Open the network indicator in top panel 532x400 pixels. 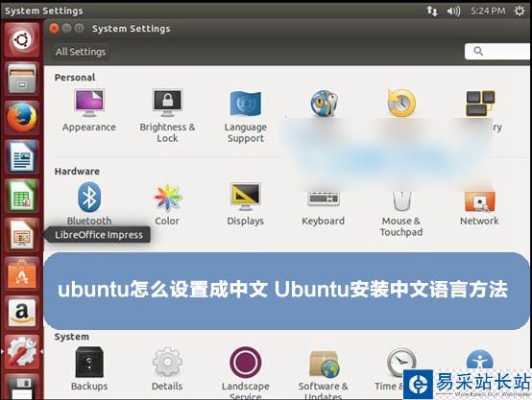(x=432, y=11)
